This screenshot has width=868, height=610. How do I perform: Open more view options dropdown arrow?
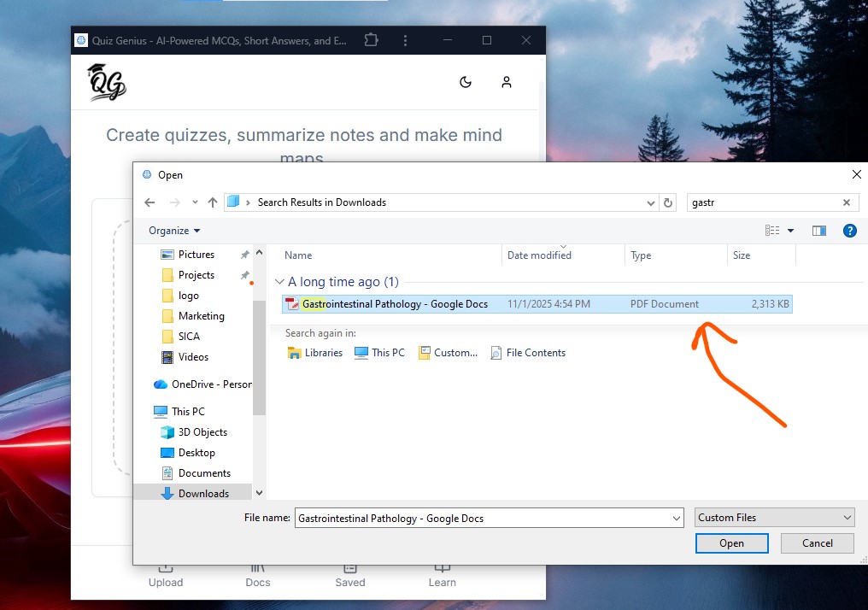pyautogui.click(x=790, y=231)
